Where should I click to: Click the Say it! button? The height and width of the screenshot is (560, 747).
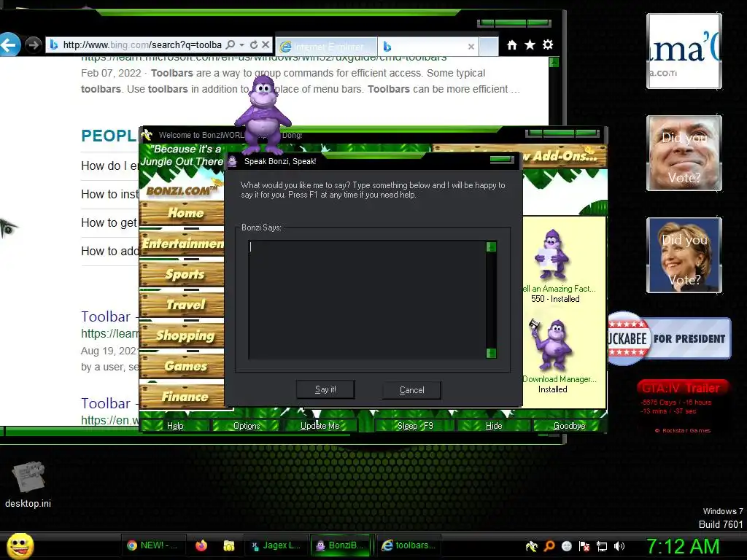325,389
